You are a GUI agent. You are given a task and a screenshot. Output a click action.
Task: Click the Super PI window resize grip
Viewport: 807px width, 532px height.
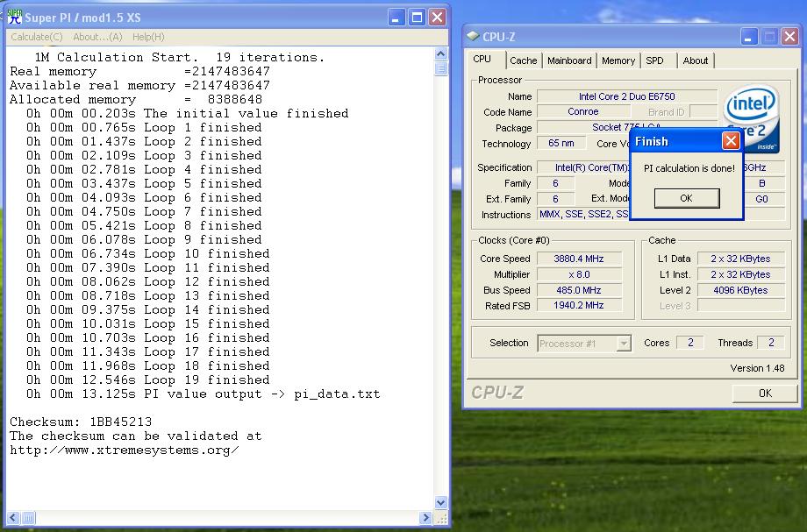pos(441,518)
